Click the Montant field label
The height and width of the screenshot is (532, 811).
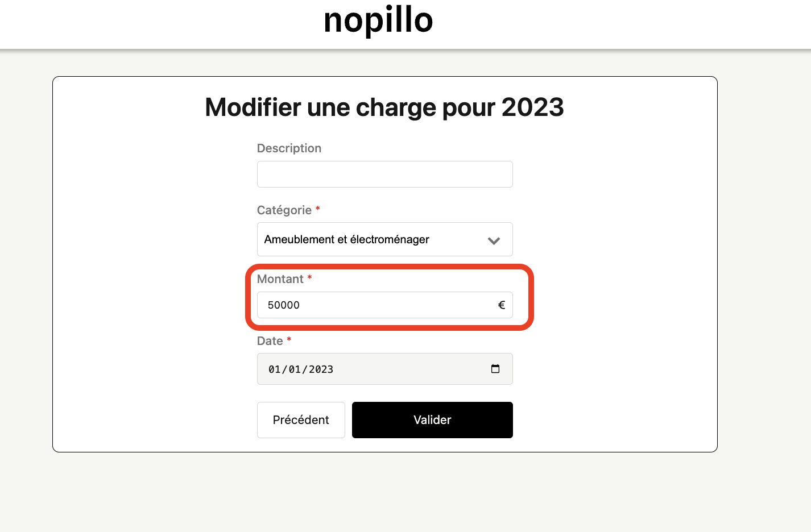point(280,279)
